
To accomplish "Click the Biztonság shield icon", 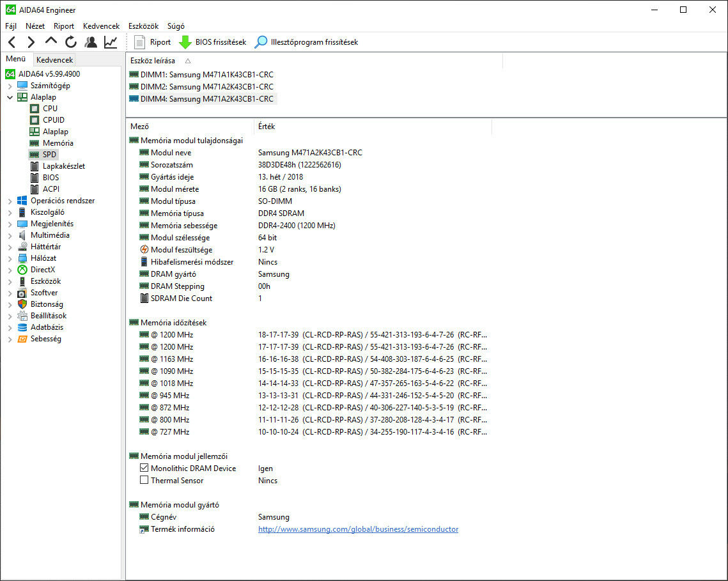I will point(22,304).
